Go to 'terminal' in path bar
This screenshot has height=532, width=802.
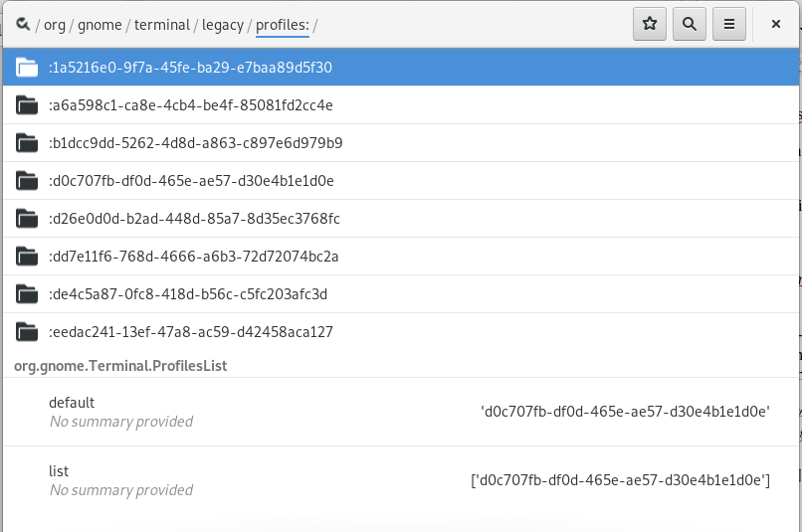point(162,25)
